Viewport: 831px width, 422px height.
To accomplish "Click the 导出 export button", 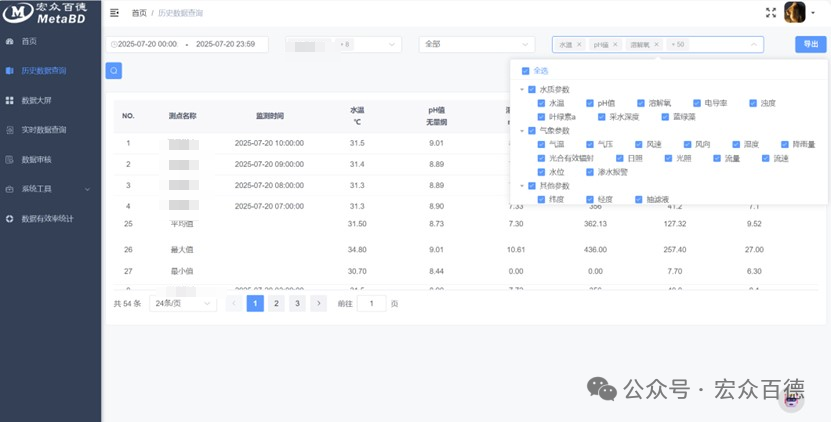I will point(810,44).
